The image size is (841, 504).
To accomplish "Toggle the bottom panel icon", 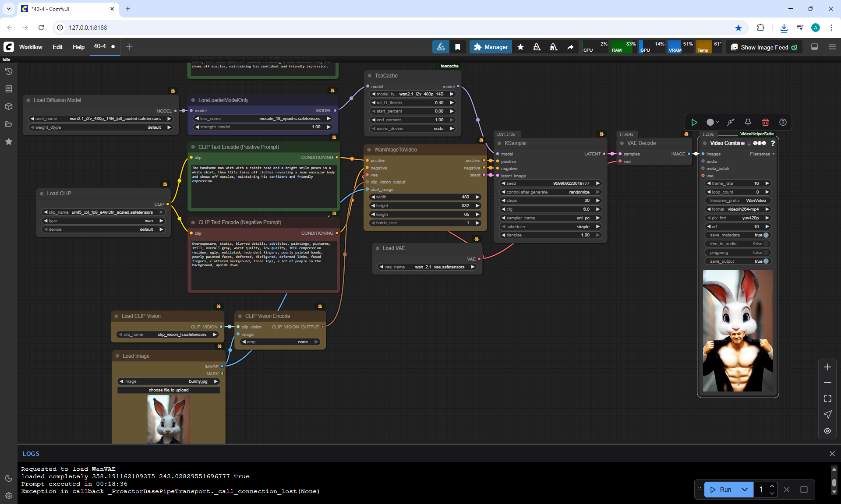I will pyautogui.click(x=814, y=47).
